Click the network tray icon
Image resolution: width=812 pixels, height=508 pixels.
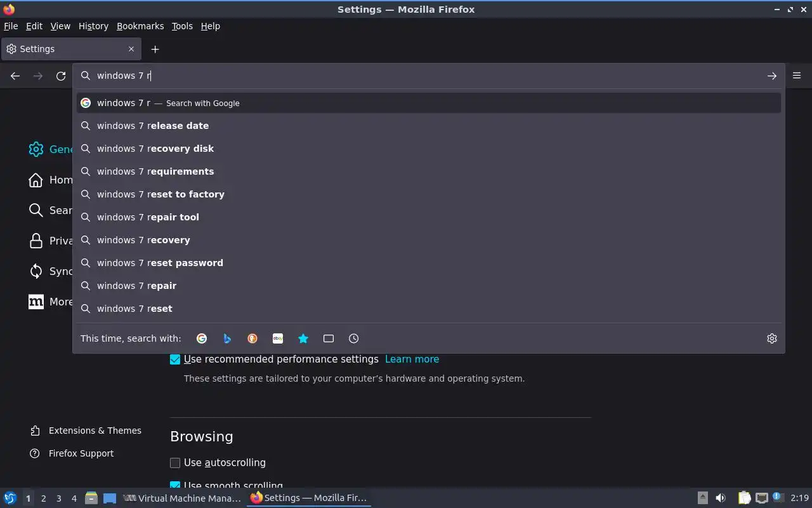point(762,498)
